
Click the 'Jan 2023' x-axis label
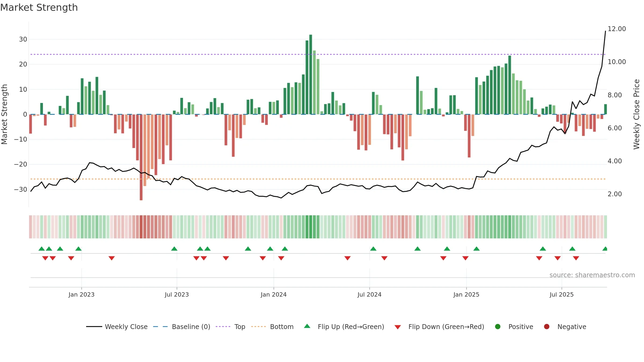(x=81, y=294)
